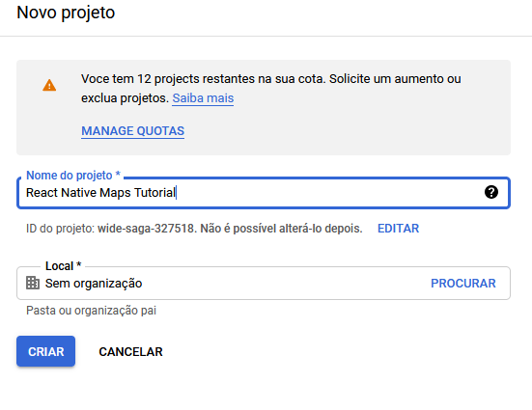Click PROCURAR to browse locations
Viewport: 532px width, 410px height.
[463, 284]
